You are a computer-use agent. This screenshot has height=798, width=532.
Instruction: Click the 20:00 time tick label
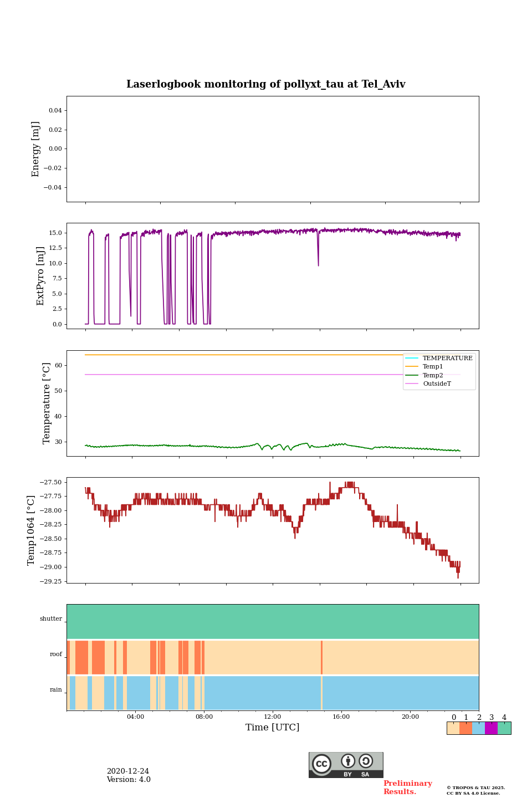(x=410, y=717)
